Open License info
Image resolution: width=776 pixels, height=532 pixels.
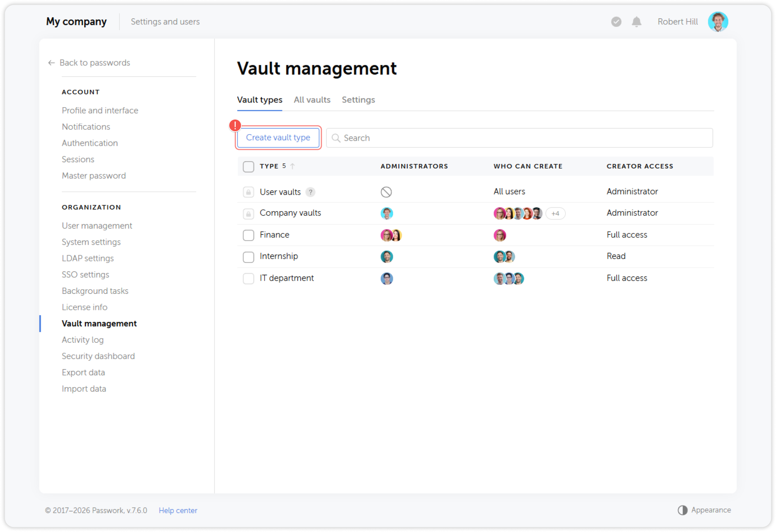[84, 307]
